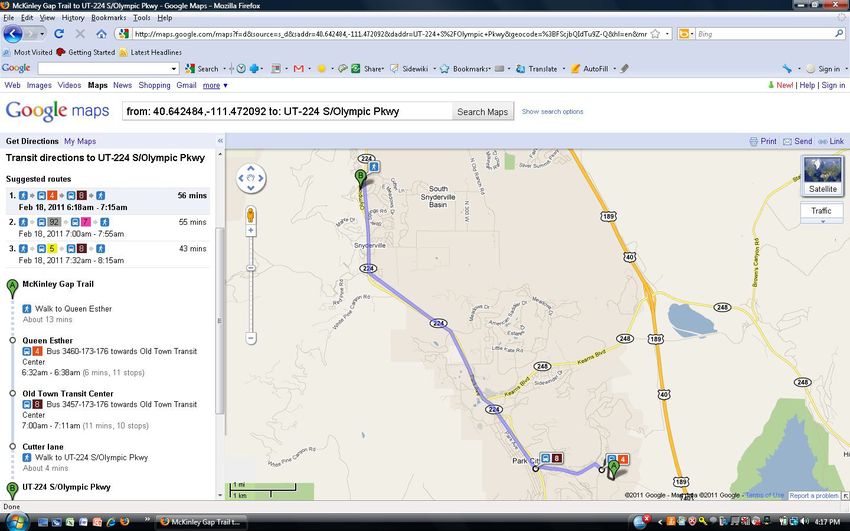Click the Firefox URL address bar
Image resolution: width=850 pixels, height=531 pixels.
pyautogui.click(x=390, y=34)
